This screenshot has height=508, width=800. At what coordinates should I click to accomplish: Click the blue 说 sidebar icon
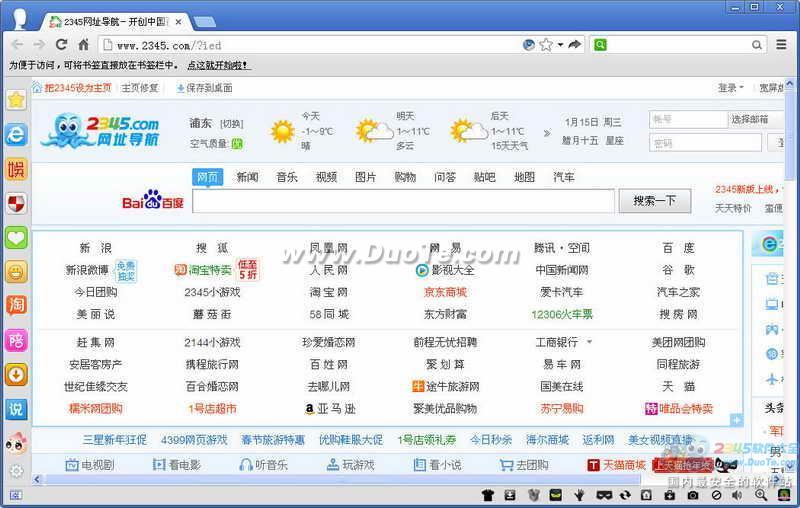pos(16,409)
